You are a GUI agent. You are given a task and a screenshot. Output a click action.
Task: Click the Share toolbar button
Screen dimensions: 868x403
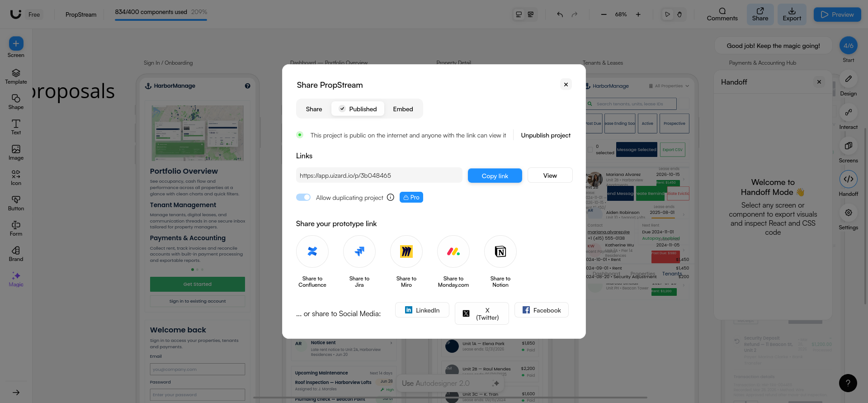pos(760,14)
